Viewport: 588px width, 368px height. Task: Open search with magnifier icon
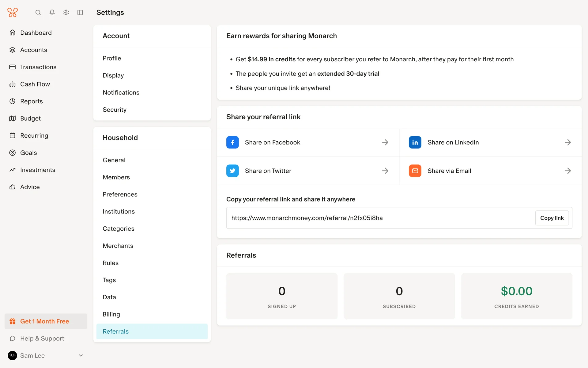[x=38, y=13]
